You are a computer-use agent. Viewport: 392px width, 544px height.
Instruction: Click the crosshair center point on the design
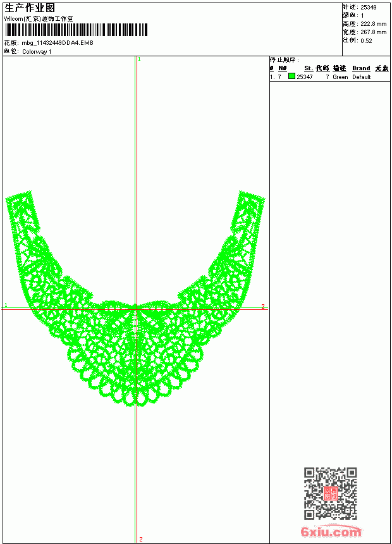(x=137, y=309)
